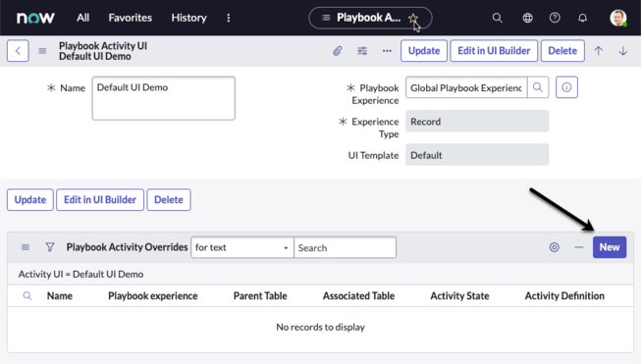
Task: Open the 'for text' search dropdown
Action: pos(242,247)
